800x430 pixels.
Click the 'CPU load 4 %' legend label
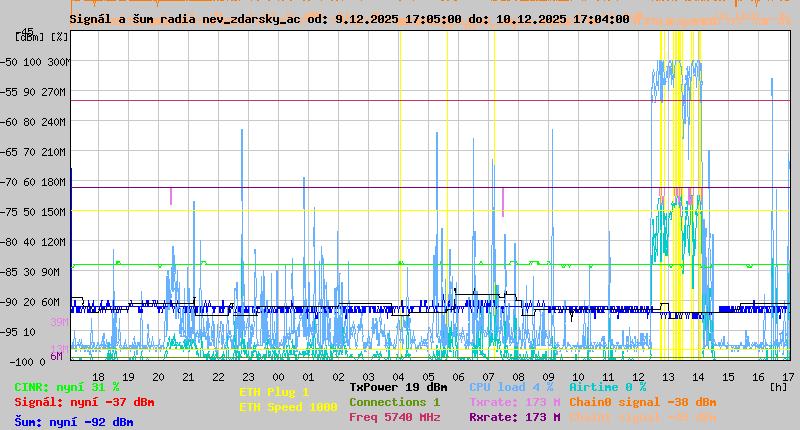pyautogui.click(x=511, y=387)
